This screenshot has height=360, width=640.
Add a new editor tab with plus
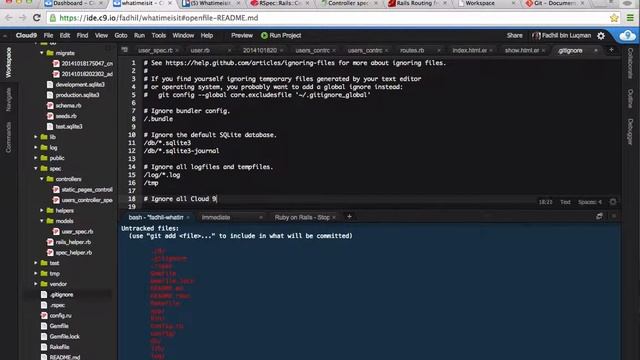611,50
